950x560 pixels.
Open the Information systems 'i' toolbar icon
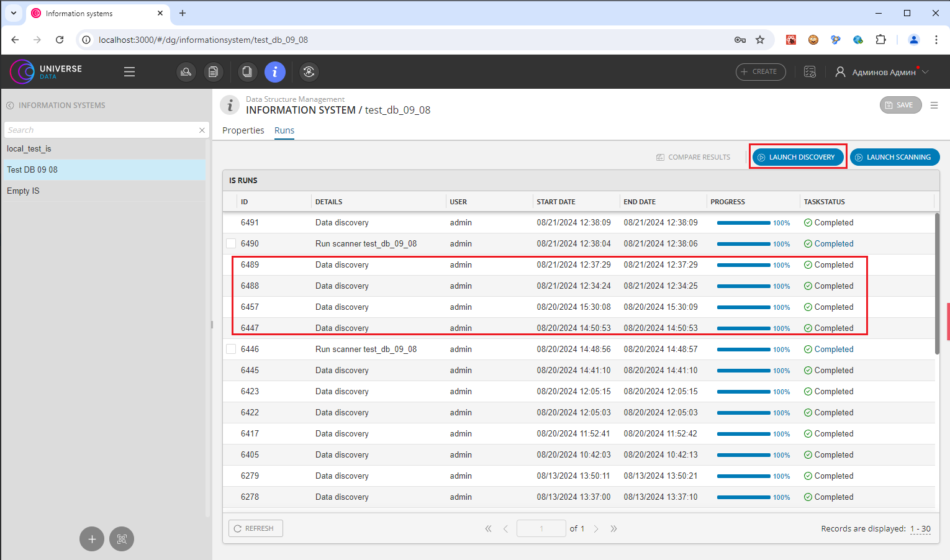(274, 72)
